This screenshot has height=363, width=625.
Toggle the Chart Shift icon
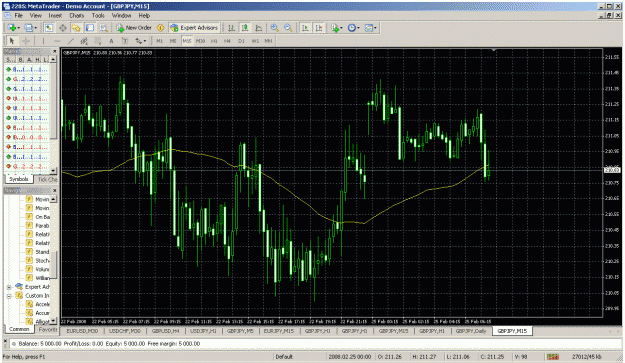tap(319, 27)
